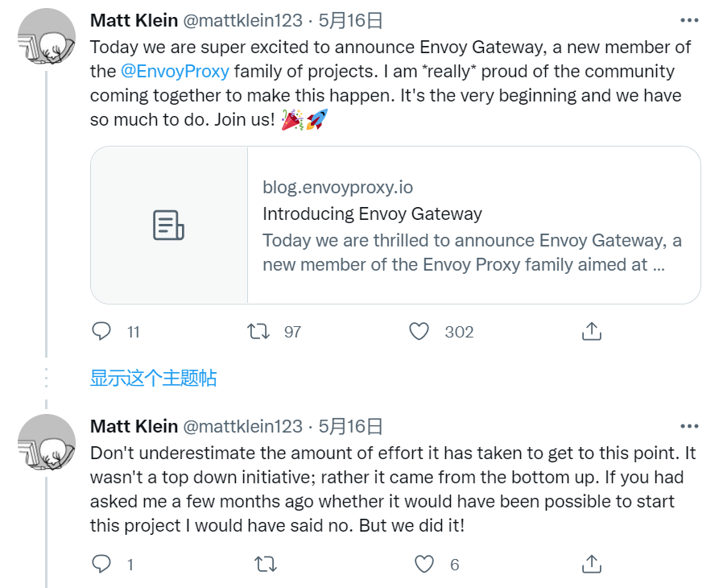
Task: Open the 5月16日 timestamp of second tweet
Action: (350, 427)
